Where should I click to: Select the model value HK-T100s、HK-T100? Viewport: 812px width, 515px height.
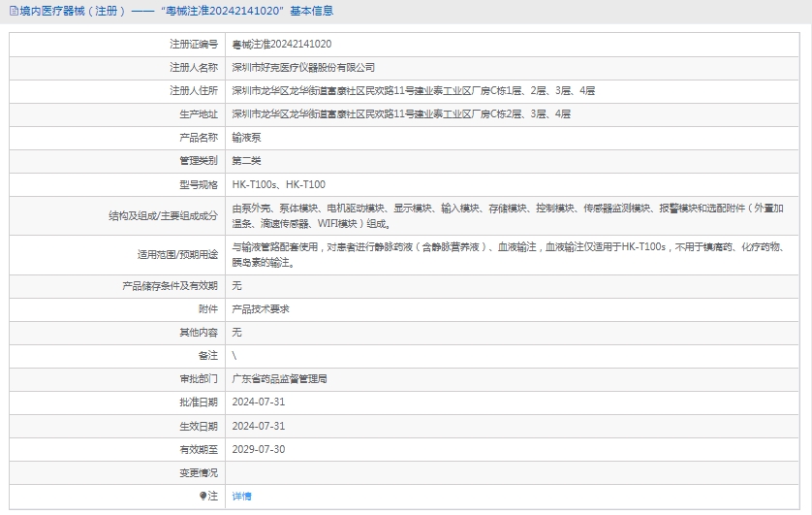pyautogui.click(x=279, y=184)
